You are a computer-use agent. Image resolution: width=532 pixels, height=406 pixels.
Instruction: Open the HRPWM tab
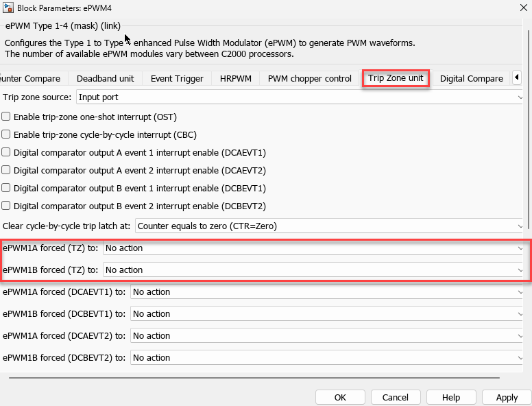[x=235, y=78]
